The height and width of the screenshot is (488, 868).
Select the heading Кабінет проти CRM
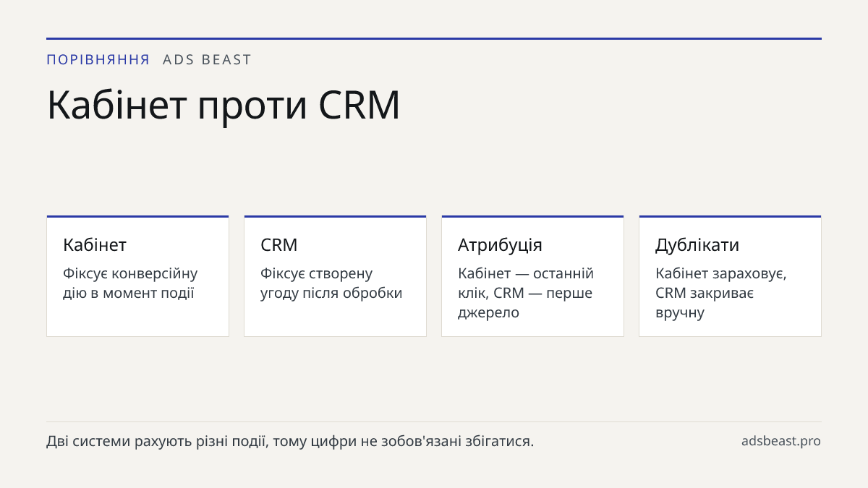[x=224, y=105]
